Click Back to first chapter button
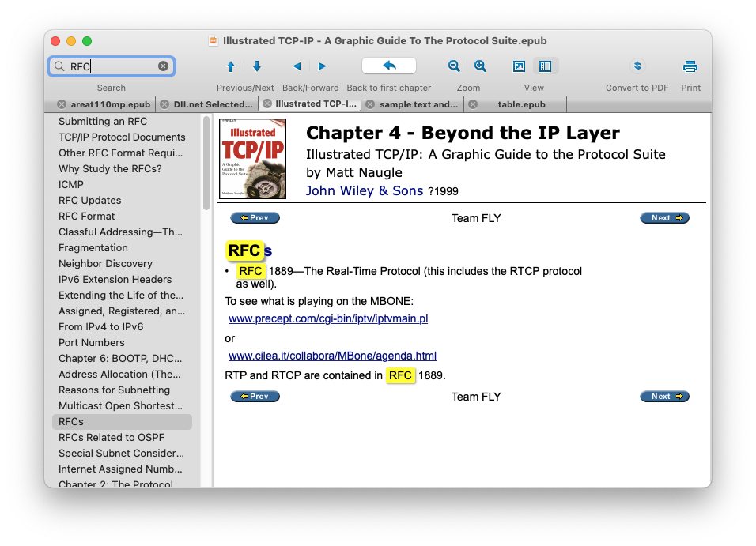Viewport: 756px width, 546px height. click(388, 66)
